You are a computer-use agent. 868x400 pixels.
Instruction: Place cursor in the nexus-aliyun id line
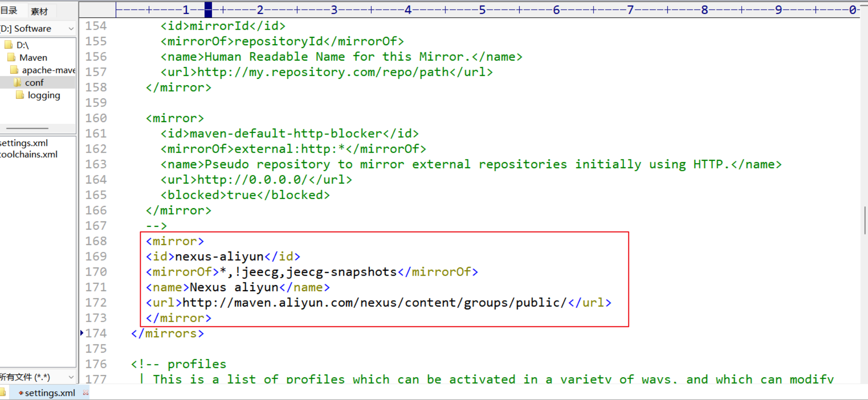(x=223, y=256)
